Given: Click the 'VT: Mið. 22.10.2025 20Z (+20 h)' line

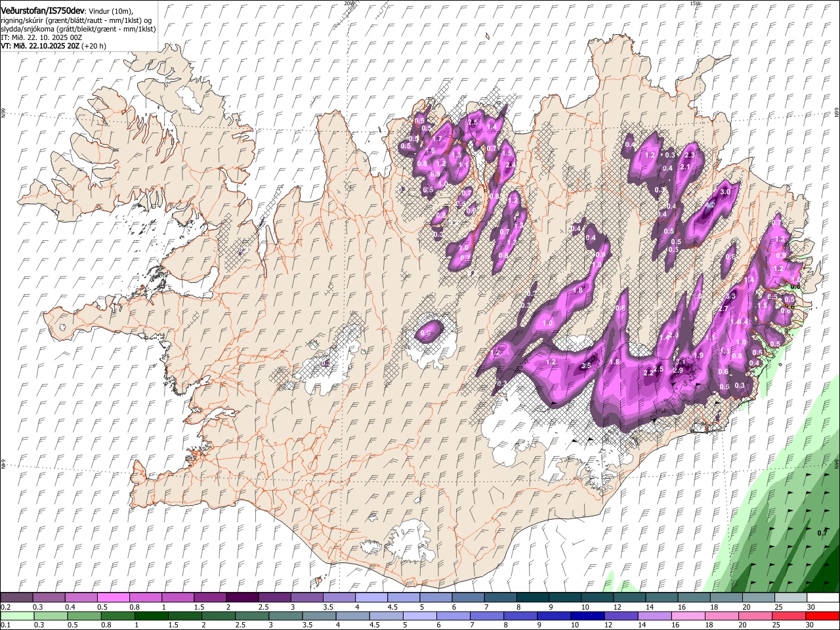Looking at the screenshot, I should coord(53,46).
